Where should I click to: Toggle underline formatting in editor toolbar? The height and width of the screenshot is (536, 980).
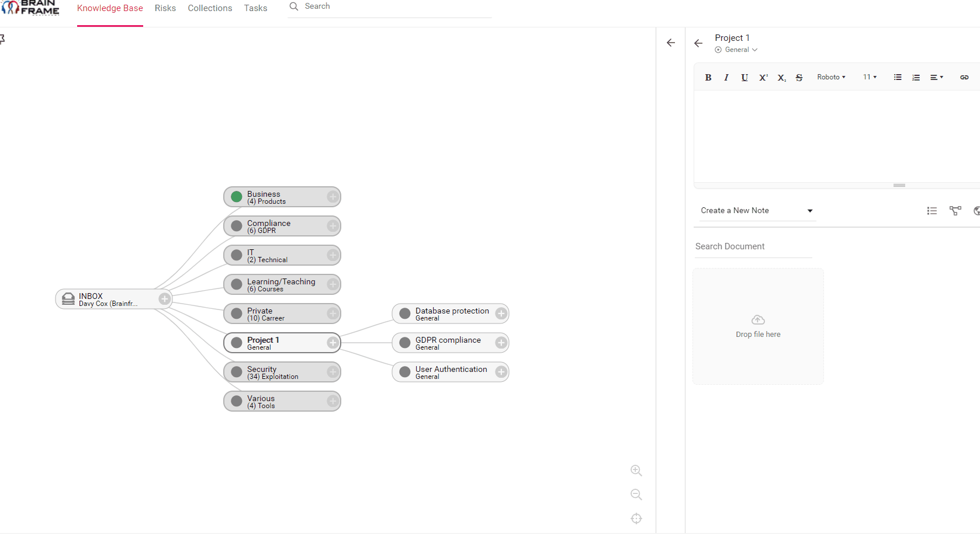click(x=744, y=77)
